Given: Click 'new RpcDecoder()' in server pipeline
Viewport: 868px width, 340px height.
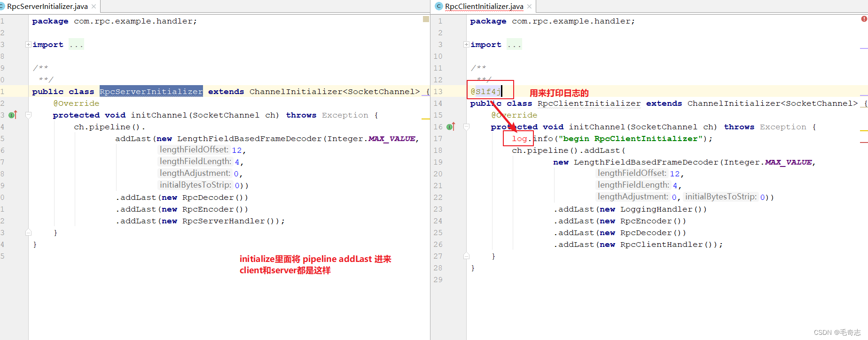Looking at the screenshot, I should 202,198.
